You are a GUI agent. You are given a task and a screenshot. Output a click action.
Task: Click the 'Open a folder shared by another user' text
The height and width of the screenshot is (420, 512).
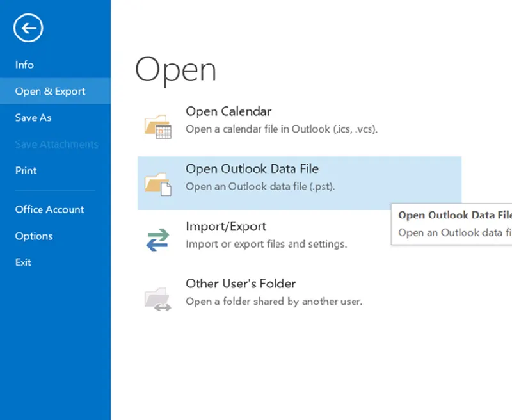click(x=273, y=301)
